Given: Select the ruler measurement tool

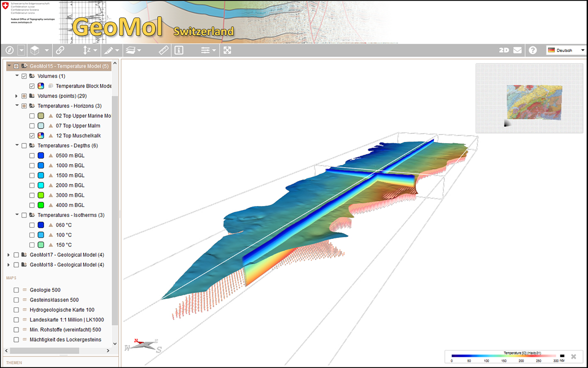Looking at the screenshot, I should pos(164,50).
